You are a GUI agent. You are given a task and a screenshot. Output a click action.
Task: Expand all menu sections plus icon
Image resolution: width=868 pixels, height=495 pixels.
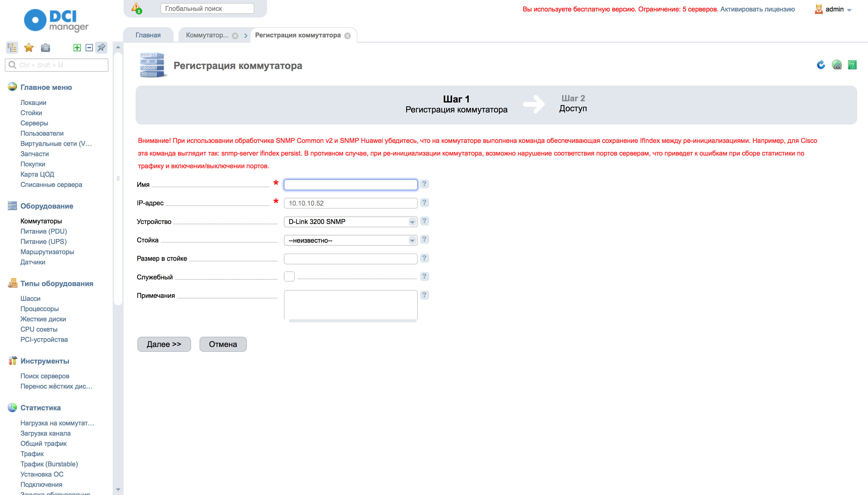point(77,48)
